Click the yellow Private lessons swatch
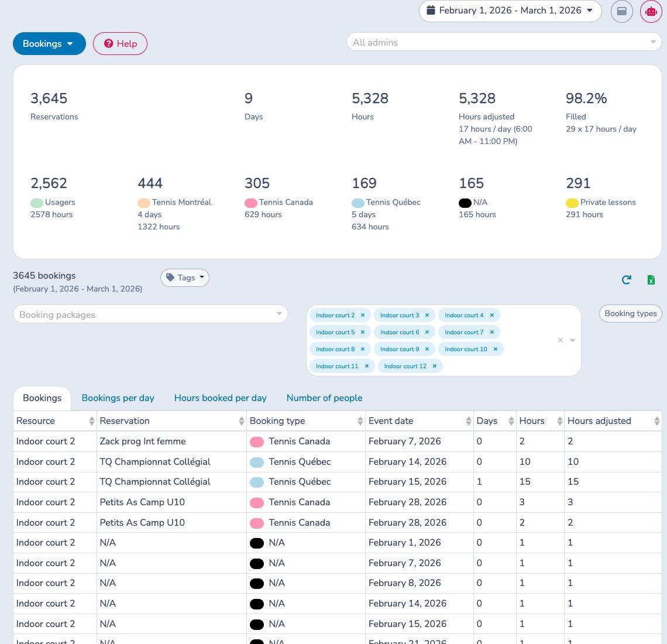This screenshot has height=644, width=667. pos(572,203)
